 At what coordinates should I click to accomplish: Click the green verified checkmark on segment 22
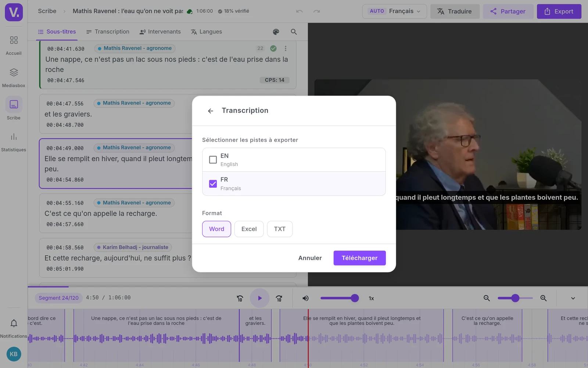coord(273,48)
